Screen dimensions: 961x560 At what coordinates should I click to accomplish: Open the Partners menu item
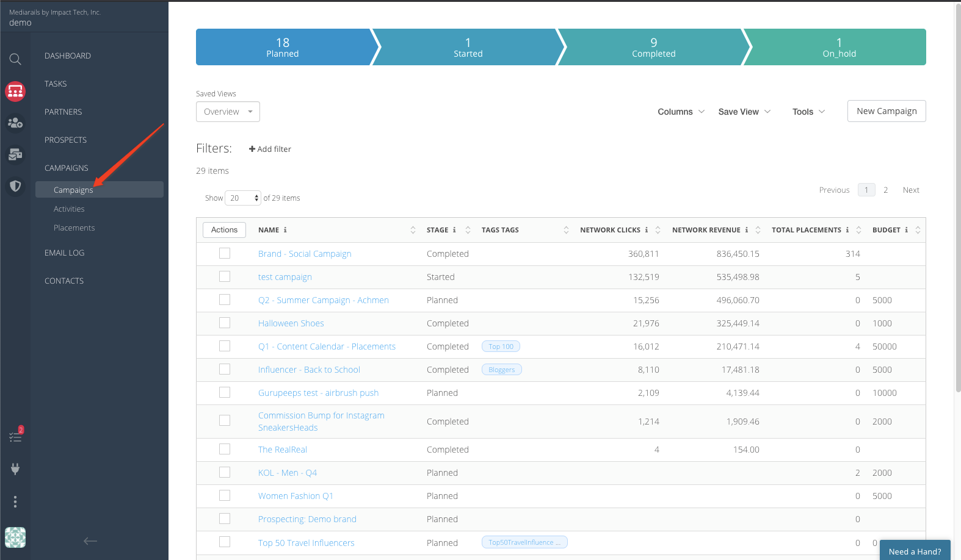tap(63, 112)
